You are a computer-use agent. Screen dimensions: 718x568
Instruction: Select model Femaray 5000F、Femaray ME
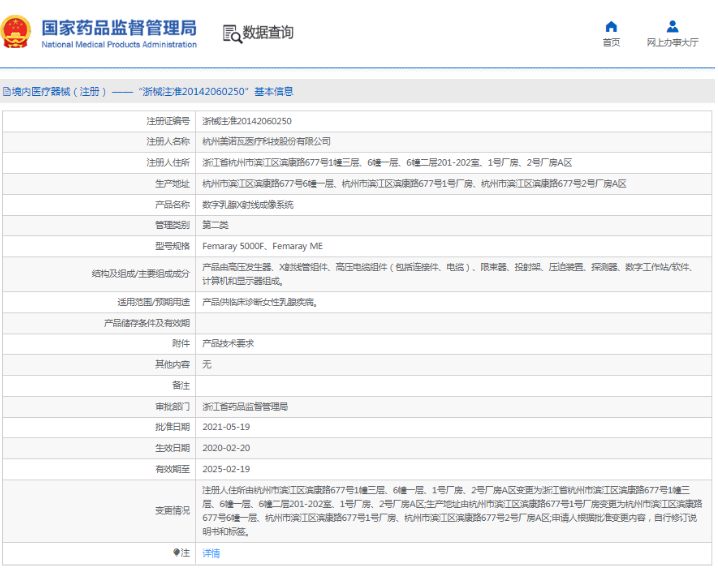coord(262,246)
